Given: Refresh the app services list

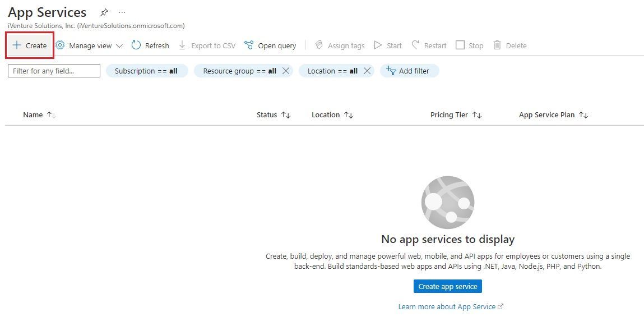Looking at the screenshot, I should (150, 45).
